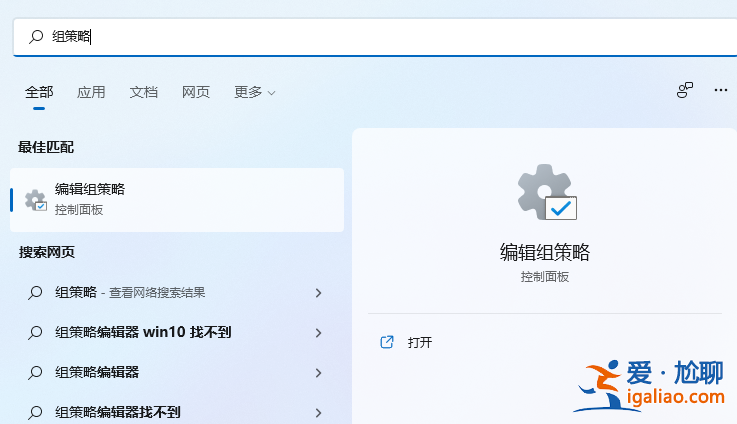Select suggestion 组策略编辑器 win10 找不到
This screenshot has height=424, width=737.
click(177, 333)
